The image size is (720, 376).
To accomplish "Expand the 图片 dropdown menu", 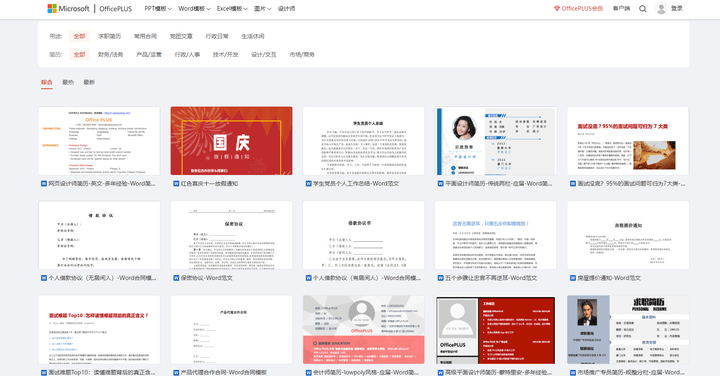I will tap(263, 9).
